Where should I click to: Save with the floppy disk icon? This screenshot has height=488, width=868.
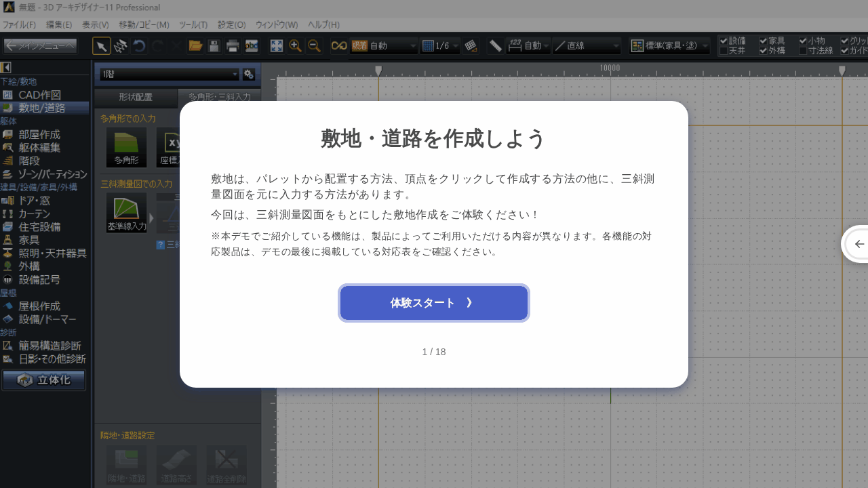(214, 46)
